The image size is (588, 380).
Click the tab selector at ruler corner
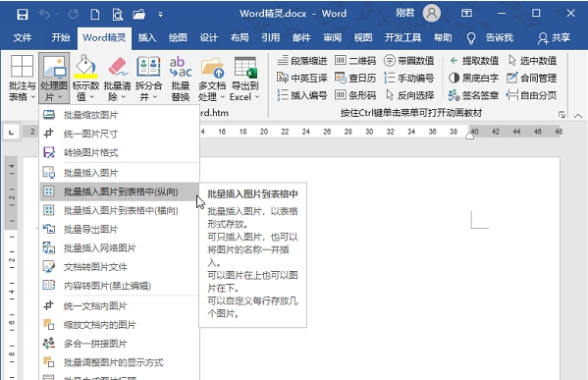(11, 132)
